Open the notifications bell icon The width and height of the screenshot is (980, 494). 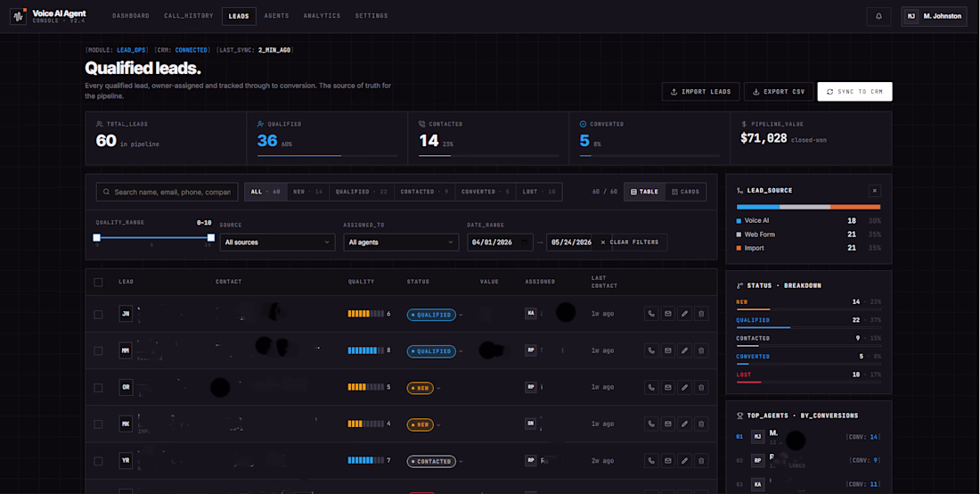(x=878, y=16)
